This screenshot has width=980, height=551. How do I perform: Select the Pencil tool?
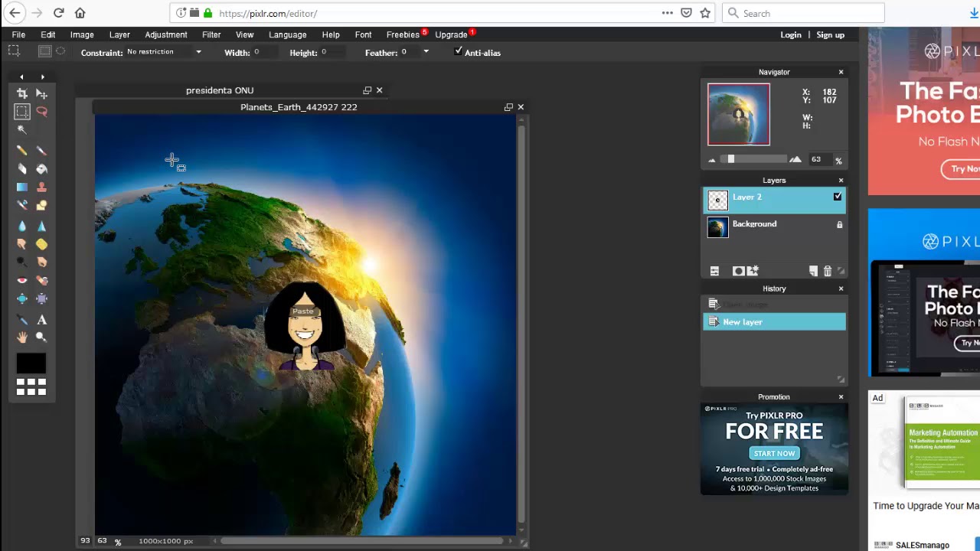21,150
